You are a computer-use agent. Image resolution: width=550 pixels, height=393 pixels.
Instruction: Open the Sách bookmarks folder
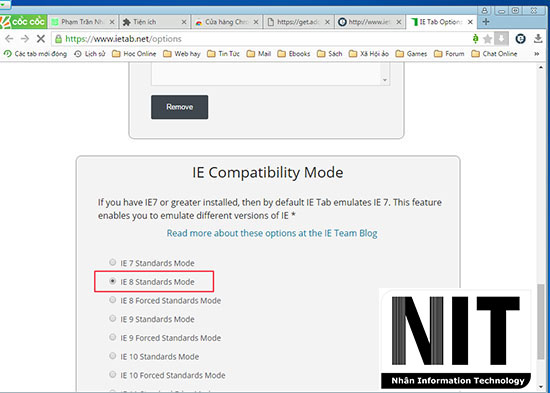pyautogui.click(x=330, y=54)
